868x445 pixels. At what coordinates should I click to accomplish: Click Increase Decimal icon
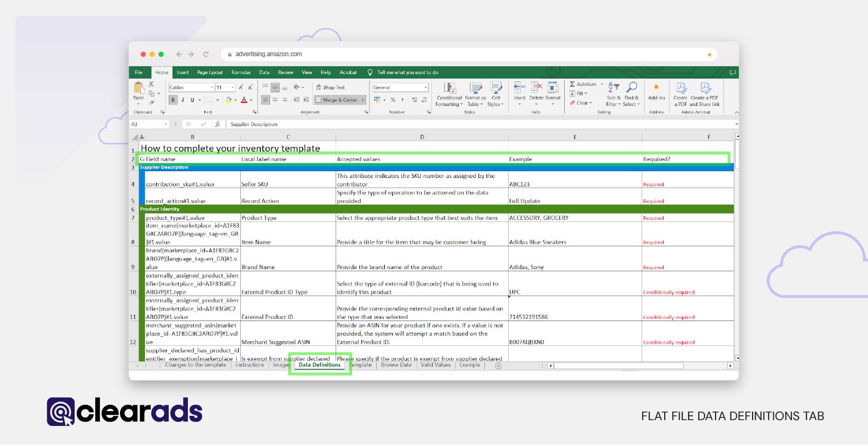[414, 100]
